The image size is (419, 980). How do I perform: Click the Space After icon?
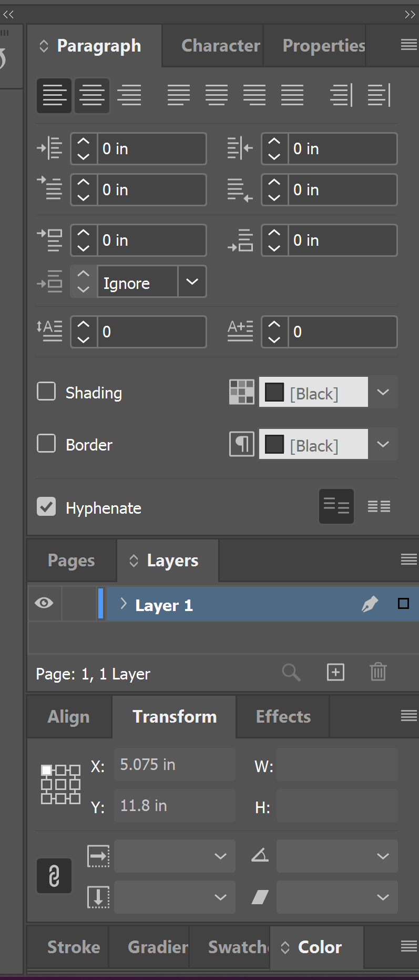240,240
